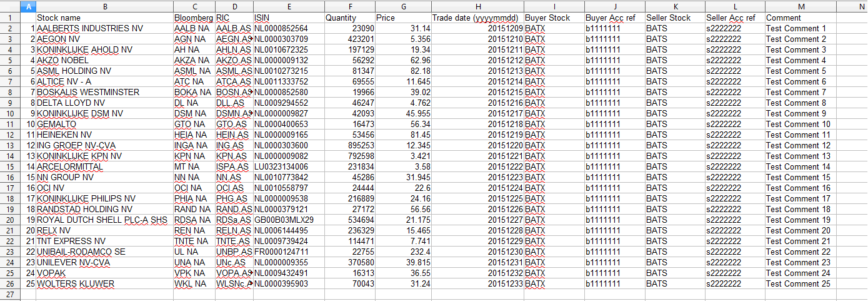
Task: Click RIC value 'ISPA.AS'
Action: click(x=234, y=166)
